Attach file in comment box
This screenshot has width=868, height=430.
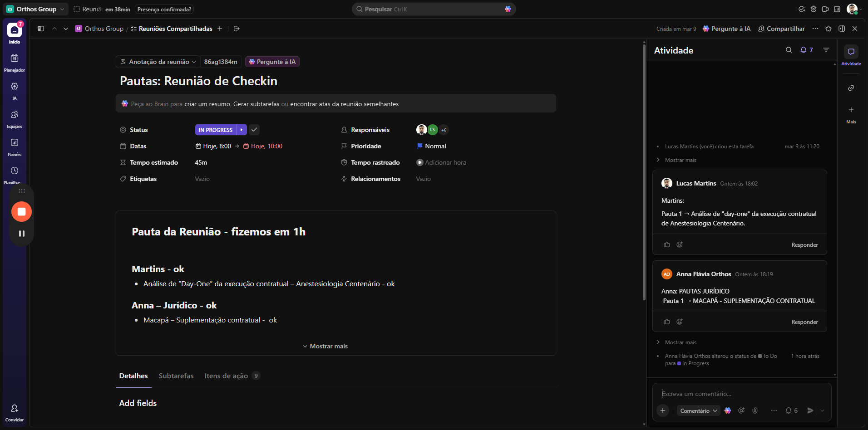click(x=755, y=410)
